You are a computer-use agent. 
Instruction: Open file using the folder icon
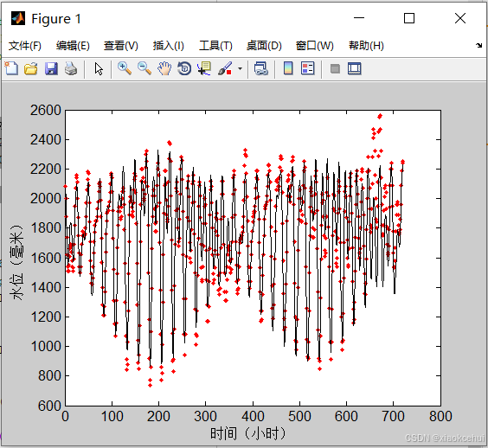pyautogui.click(x=31, y=68)
